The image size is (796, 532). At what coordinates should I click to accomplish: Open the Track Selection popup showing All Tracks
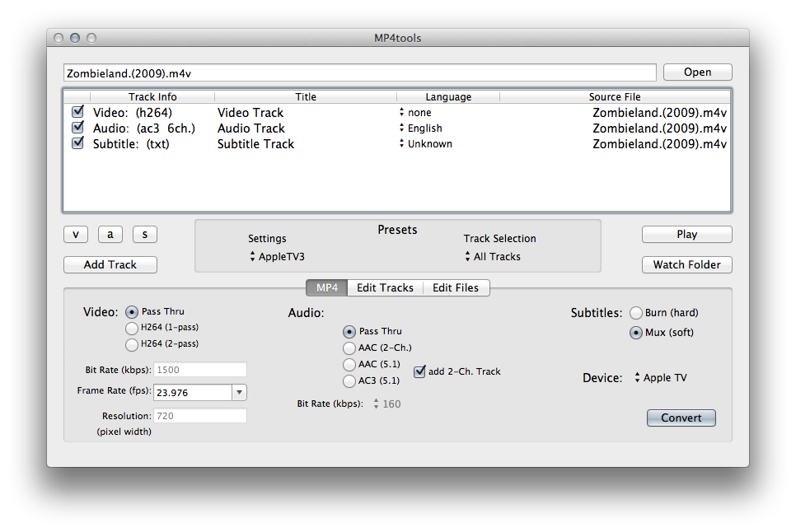click(493, 257)
